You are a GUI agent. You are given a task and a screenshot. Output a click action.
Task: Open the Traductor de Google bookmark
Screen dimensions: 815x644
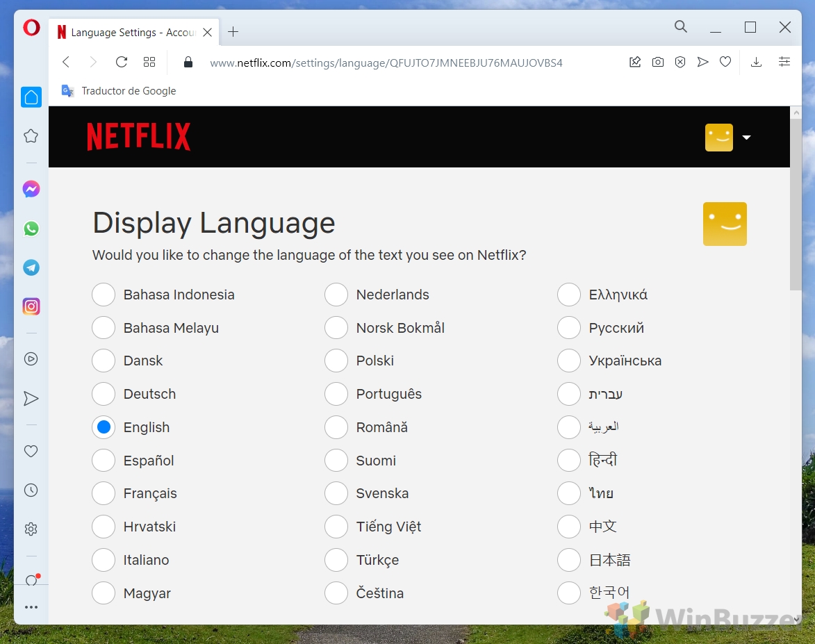coord(117,90)
